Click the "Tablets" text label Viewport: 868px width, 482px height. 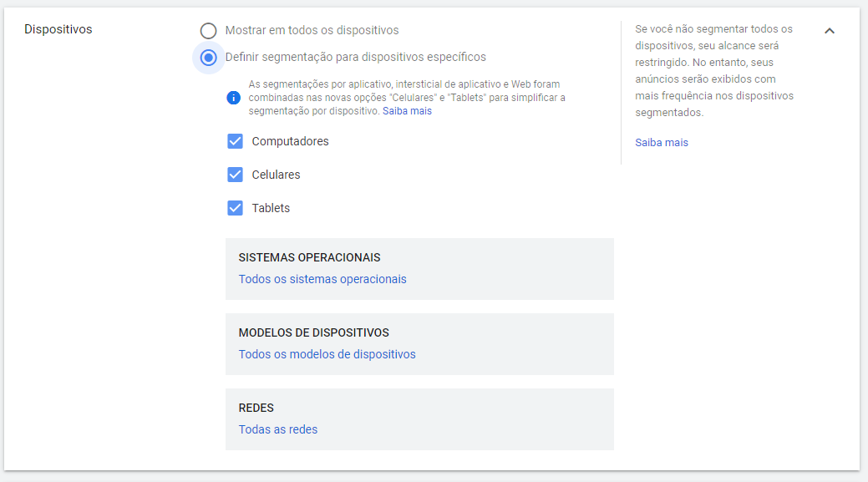pyautogui.click(x=271, y=208)
